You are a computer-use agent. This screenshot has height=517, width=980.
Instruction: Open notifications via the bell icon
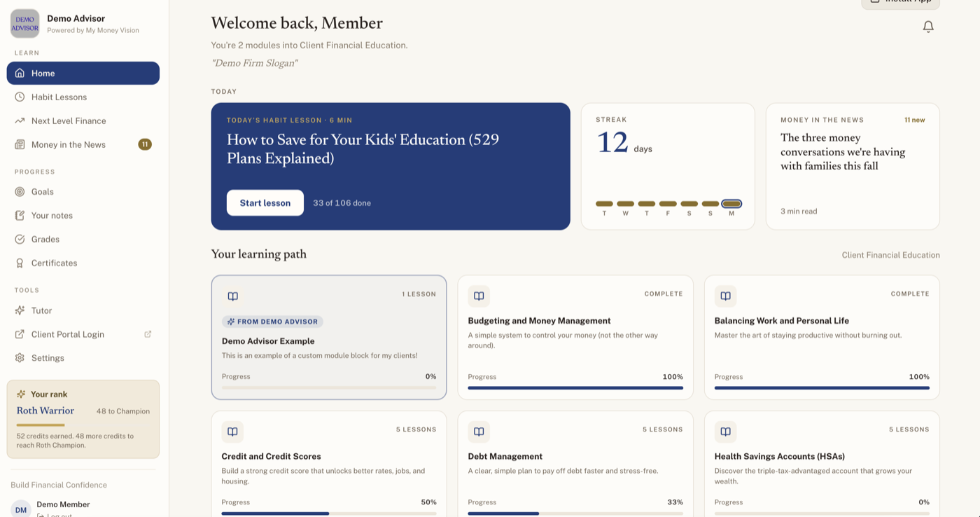click(x=928, y=27)
